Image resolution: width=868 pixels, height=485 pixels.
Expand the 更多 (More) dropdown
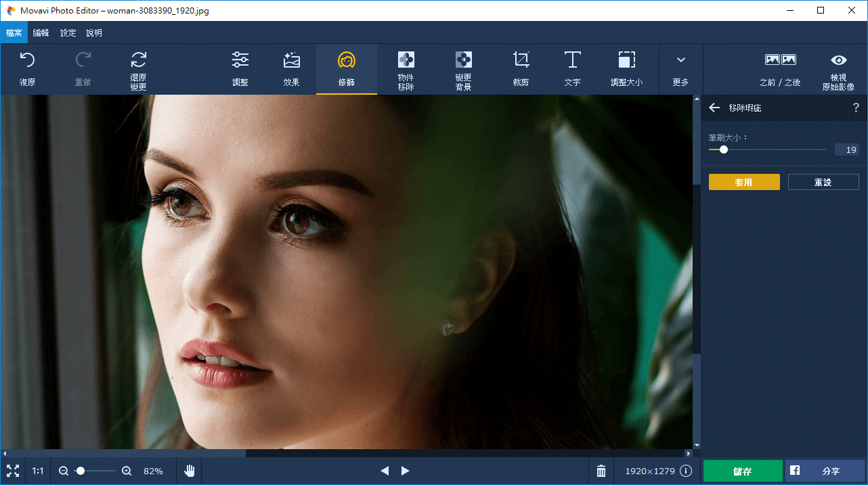[680, 68]
